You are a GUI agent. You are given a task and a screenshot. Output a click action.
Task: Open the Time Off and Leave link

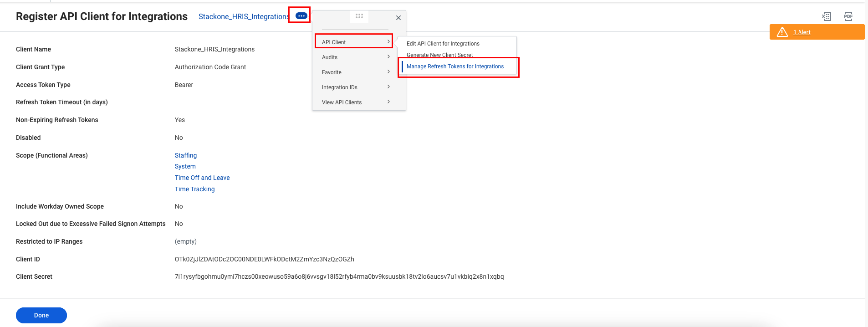(x=202, y=178)
